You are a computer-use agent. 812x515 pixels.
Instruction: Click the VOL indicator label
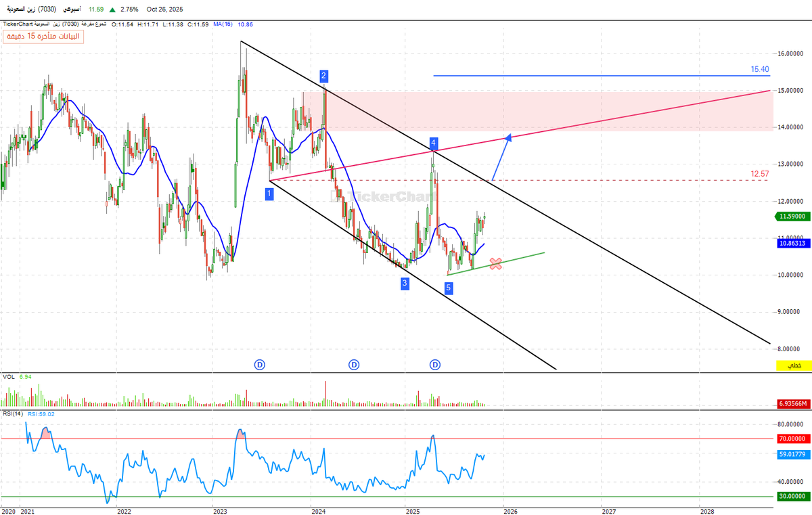point(9,376)
